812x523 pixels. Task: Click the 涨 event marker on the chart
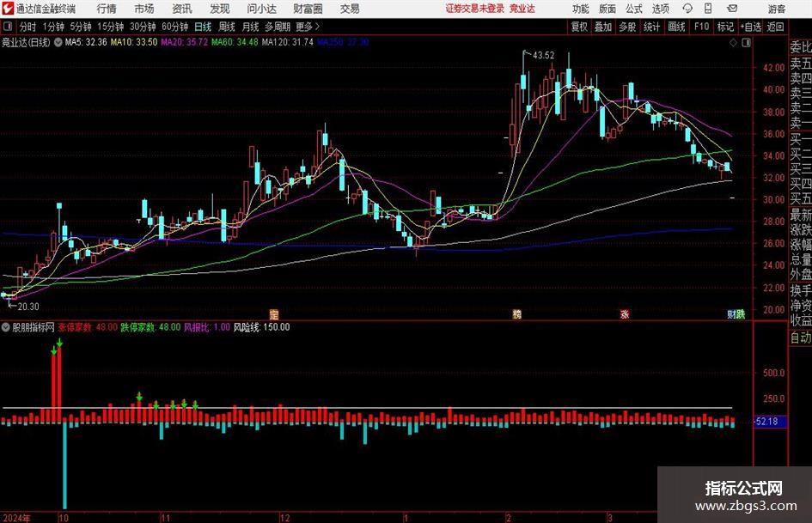tap(625, 314)
